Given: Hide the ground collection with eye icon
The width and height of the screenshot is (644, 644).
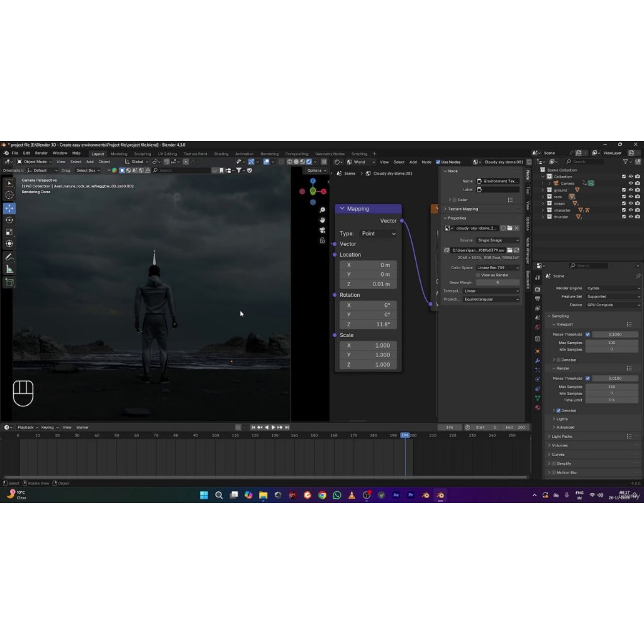Looking at the screenshot, I should (x=630, y=190).
